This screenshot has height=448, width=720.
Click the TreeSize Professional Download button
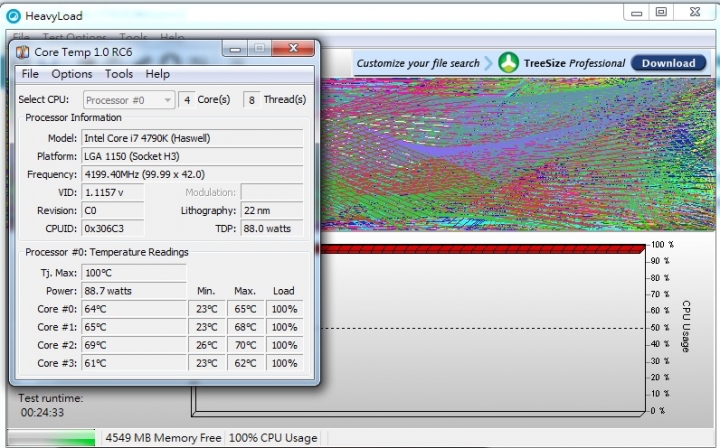point(669,63)
